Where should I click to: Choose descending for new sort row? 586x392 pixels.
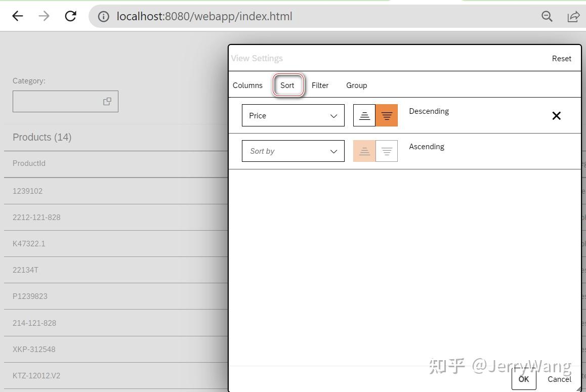click(x=387, y=151)
